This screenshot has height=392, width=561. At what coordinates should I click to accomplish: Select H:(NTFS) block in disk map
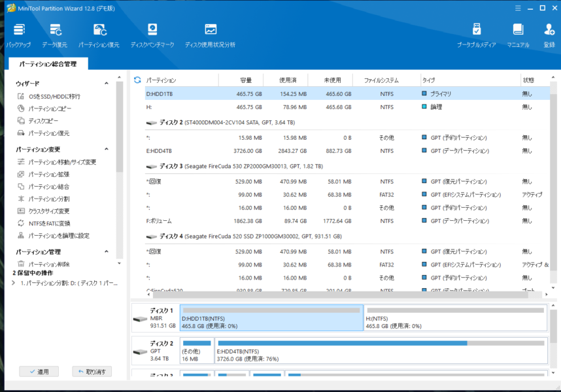[x=456, y=318]
